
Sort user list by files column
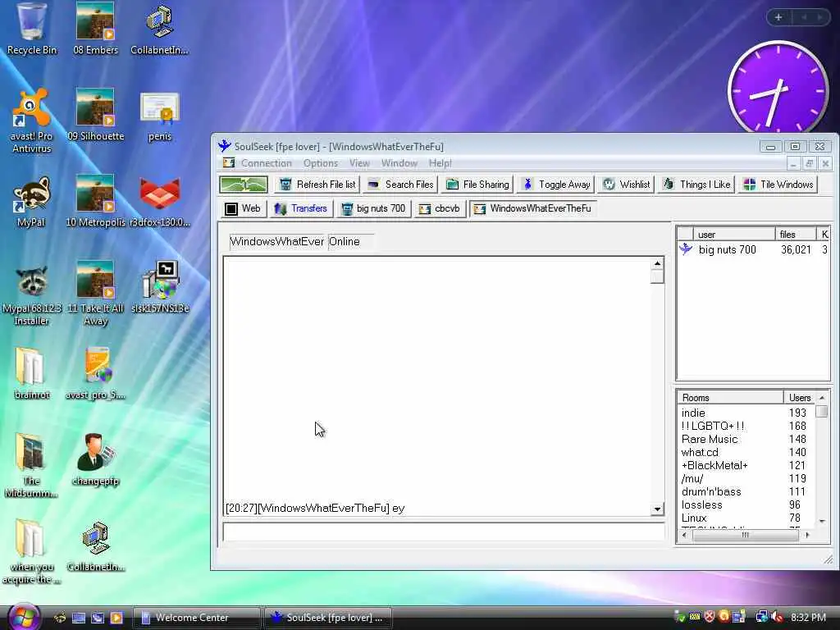796,234
